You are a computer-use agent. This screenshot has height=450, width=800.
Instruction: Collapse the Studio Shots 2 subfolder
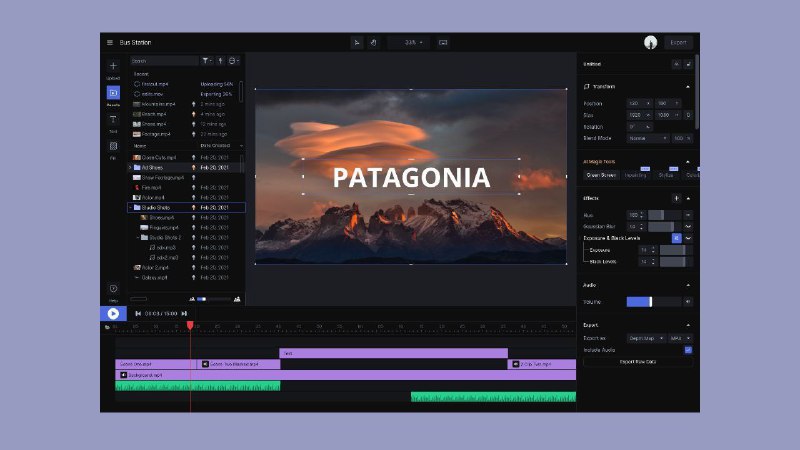coord(138,238)
